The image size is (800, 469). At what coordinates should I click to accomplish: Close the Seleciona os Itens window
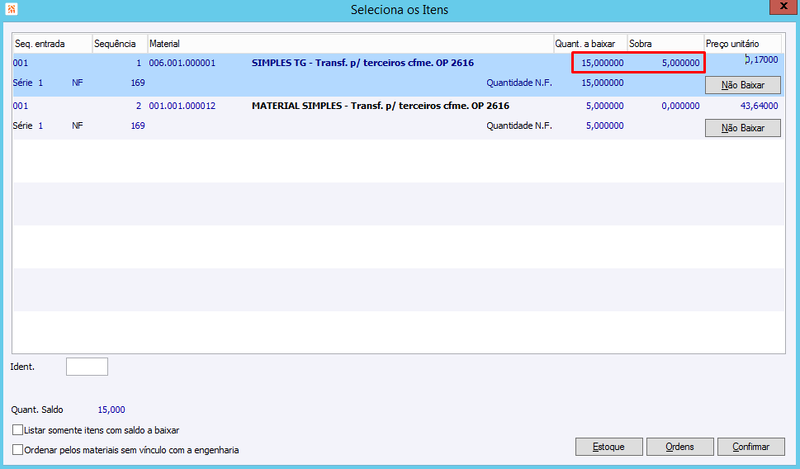click(783, 7)
